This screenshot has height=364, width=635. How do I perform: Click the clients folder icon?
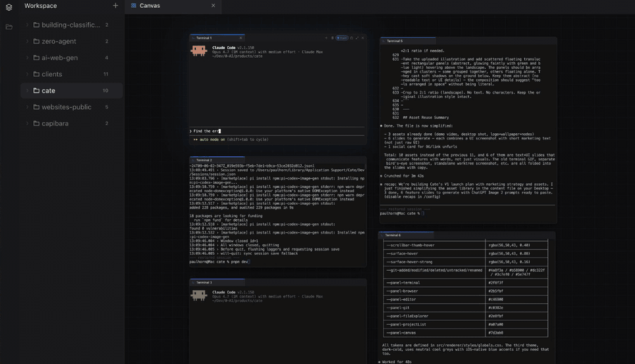36,74
